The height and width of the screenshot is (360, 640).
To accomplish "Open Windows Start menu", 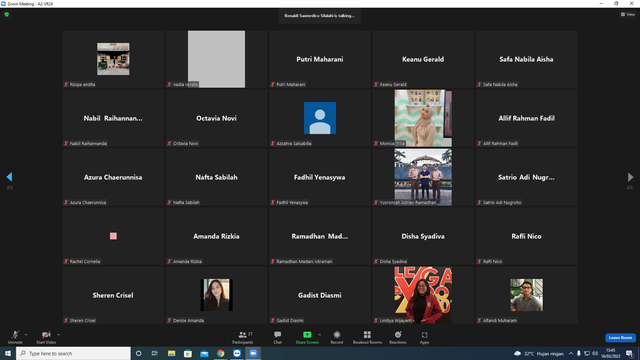I will click(8, 353).
